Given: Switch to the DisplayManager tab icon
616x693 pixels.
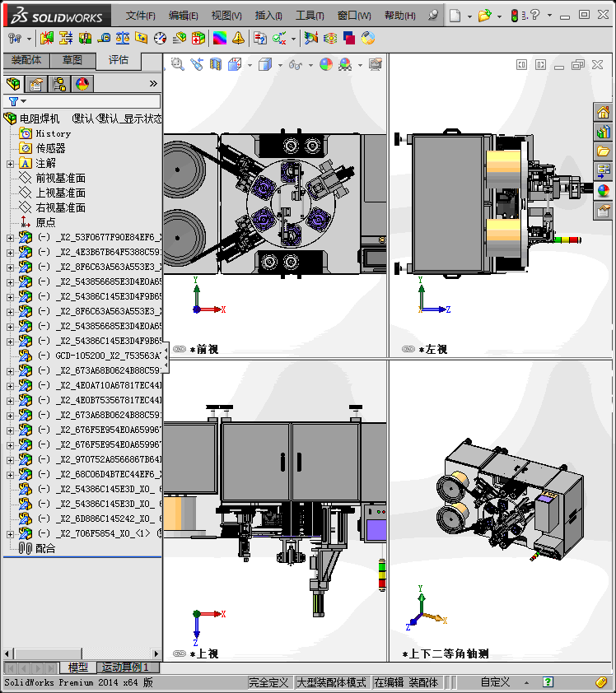Looking at the screenshot, I should point(82,83).
